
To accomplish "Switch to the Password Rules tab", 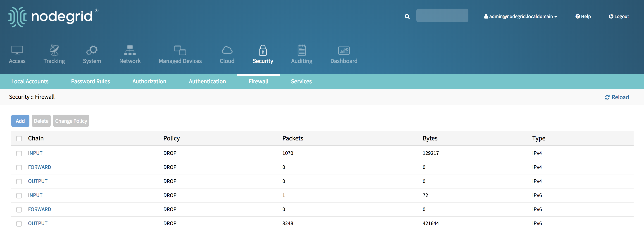I will coord(90,81).
